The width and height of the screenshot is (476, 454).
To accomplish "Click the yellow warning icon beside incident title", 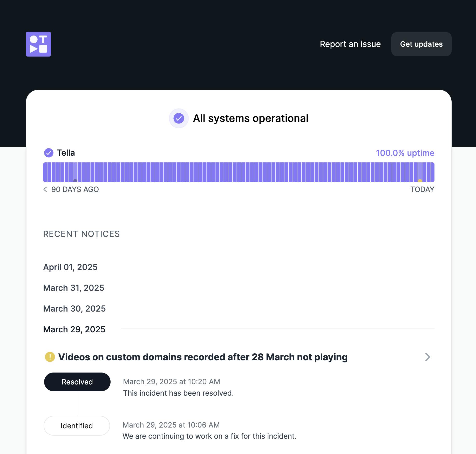I will point(50,357).
